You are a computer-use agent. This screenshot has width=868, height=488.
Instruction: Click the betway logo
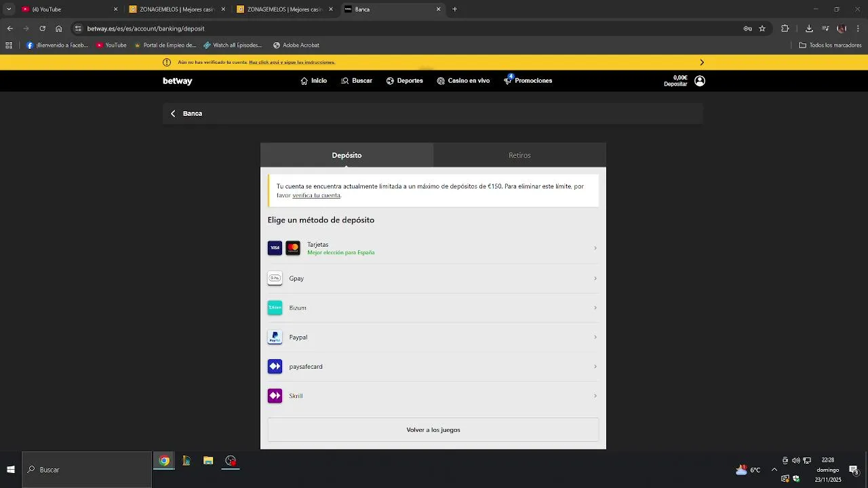coord(178,81)
